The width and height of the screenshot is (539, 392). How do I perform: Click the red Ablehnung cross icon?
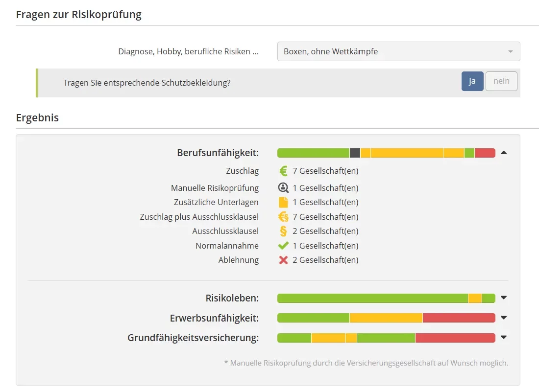(283, 260)
